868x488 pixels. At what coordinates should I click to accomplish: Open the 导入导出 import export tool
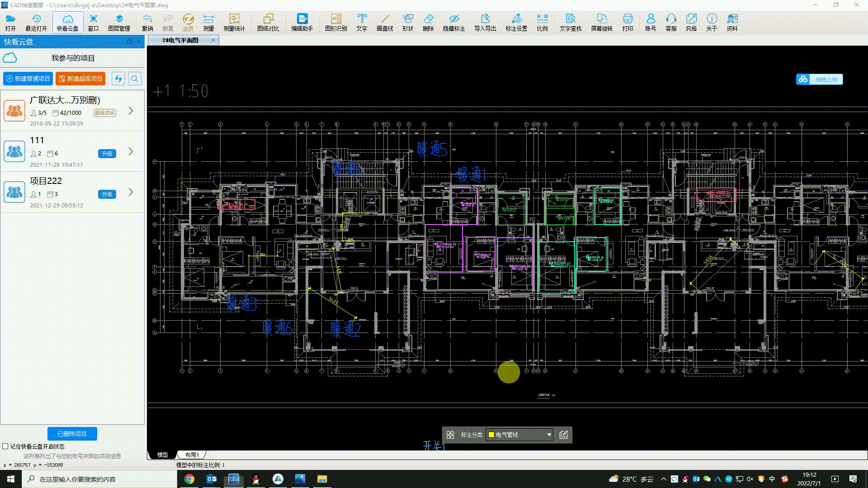pos(485,22)
